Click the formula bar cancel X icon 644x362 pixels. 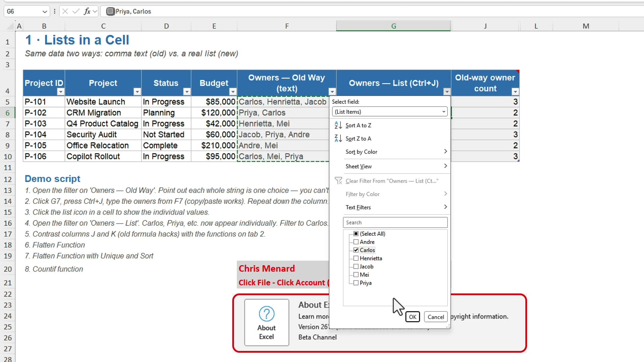(x=65, y=11)
